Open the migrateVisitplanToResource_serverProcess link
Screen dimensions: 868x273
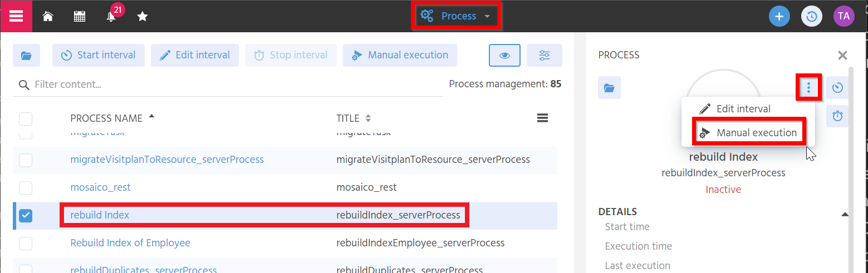tap(167, 160)
